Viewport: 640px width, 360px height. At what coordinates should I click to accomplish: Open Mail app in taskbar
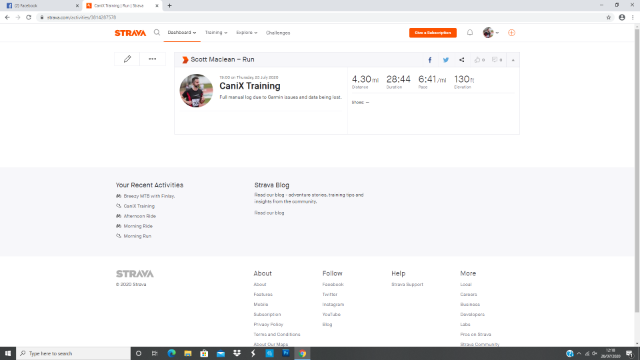pos(220,353)
